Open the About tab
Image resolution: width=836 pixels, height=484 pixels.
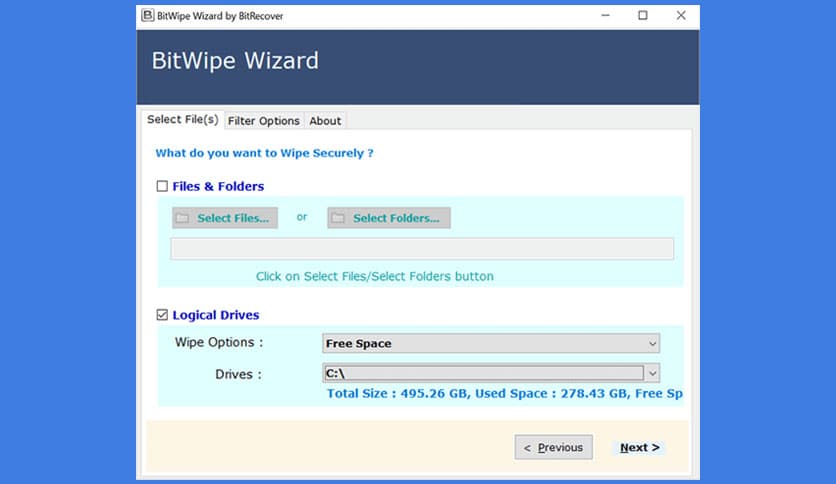(325, 121)
